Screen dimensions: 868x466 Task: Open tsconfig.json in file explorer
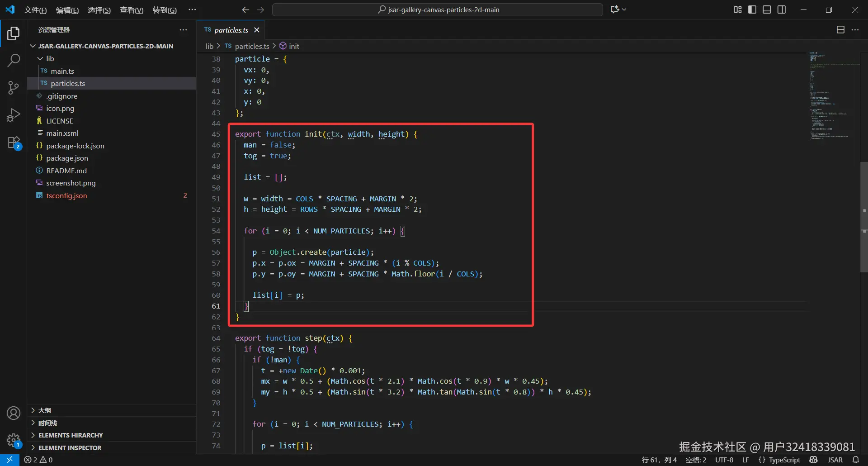coord(66,195)
